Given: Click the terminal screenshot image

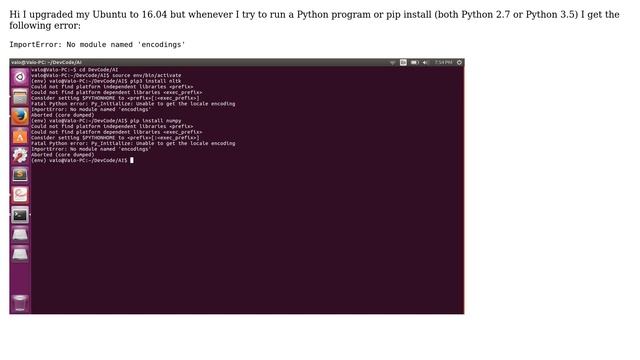Looking at the screenshot, I should tap(237, 186).
